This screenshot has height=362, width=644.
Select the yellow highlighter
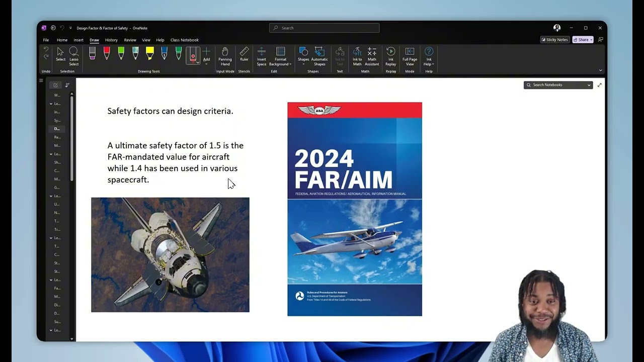(149, 53)
